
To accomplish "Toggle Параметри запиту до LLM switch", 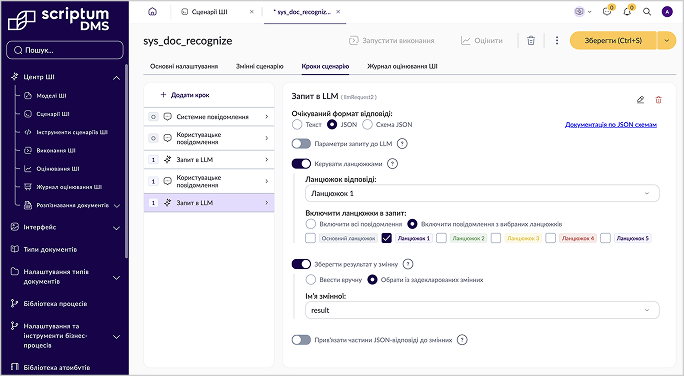I will pos(301,144).
